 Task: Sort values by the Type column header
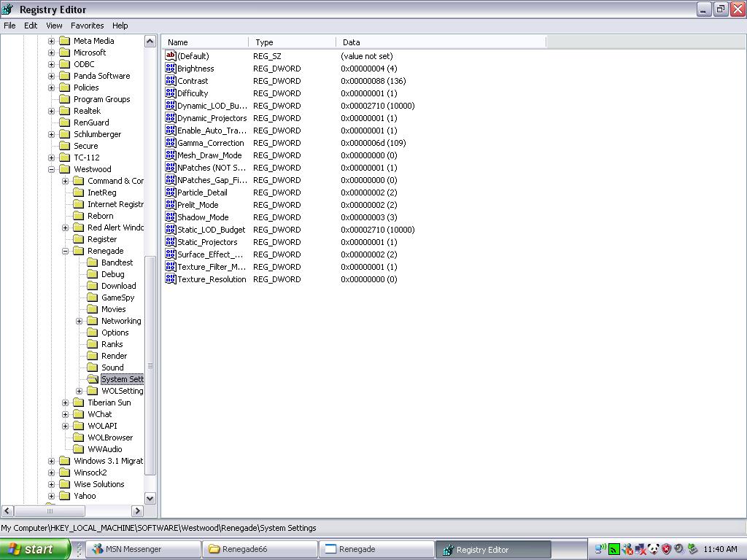coord(292,42)
